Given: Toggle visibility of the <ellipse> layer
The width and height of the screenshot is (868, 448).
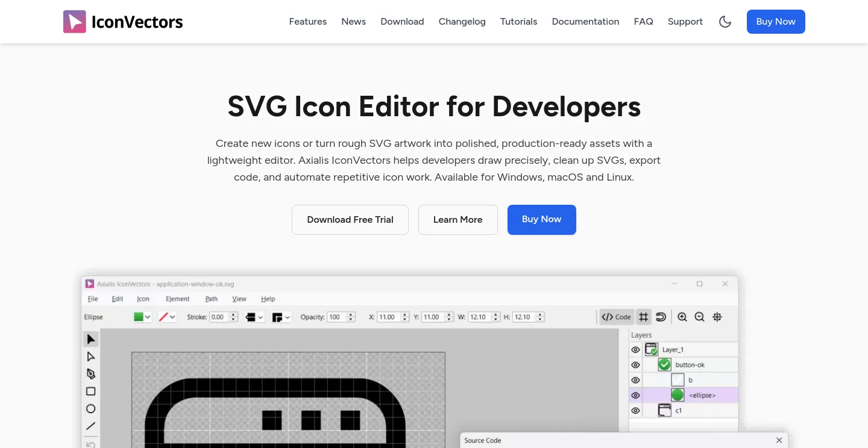Looking at the screenshot, I should (x=635, y=396).
